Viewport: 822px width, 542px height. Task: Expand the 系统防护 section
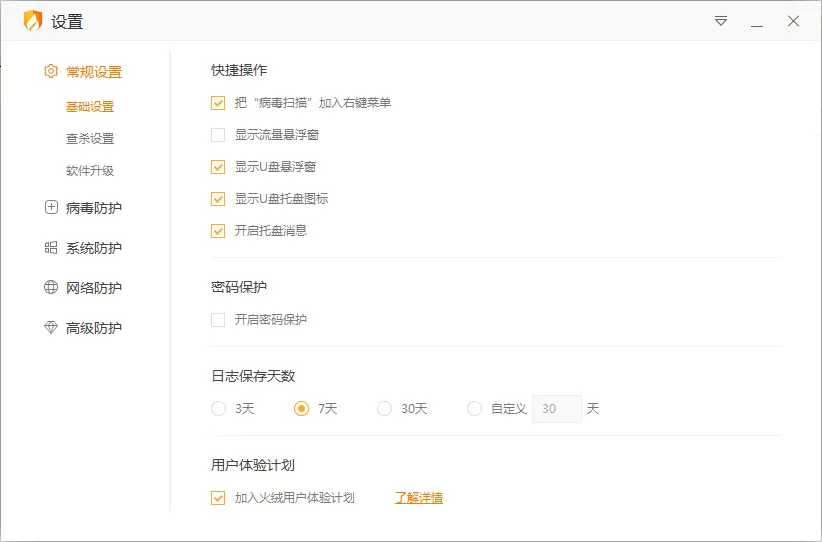click(93, 248)
